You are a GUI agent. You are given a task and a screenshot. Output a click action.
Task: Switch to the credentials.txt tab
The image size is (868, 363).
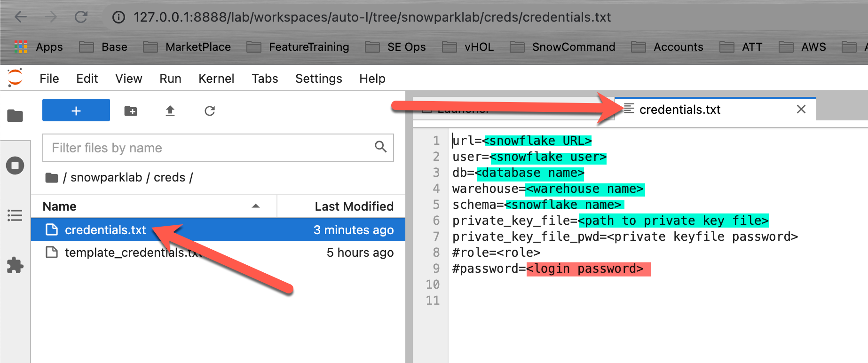[679, 110]
